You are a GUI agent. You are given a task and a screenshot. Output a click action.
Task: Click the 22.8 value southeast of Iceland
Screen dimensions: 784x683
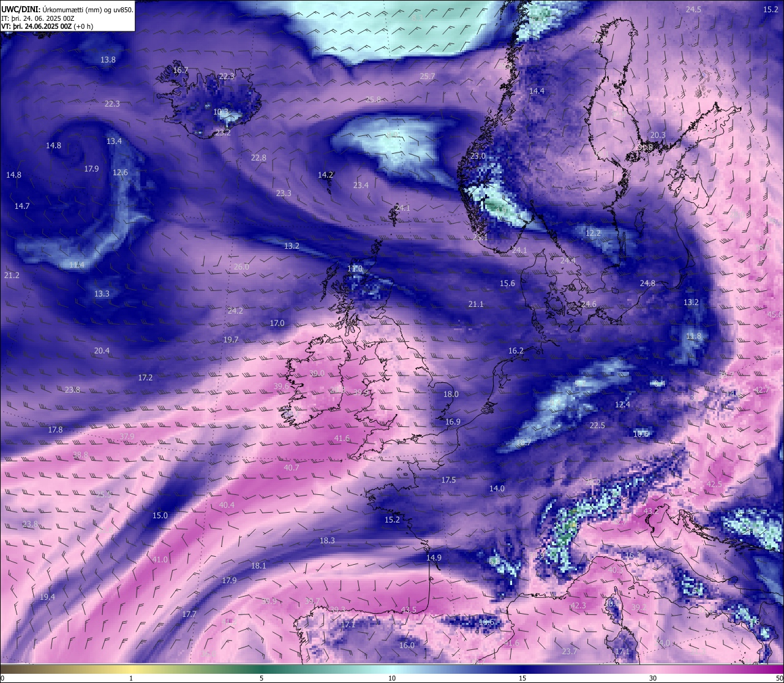(x=258, y=157)
